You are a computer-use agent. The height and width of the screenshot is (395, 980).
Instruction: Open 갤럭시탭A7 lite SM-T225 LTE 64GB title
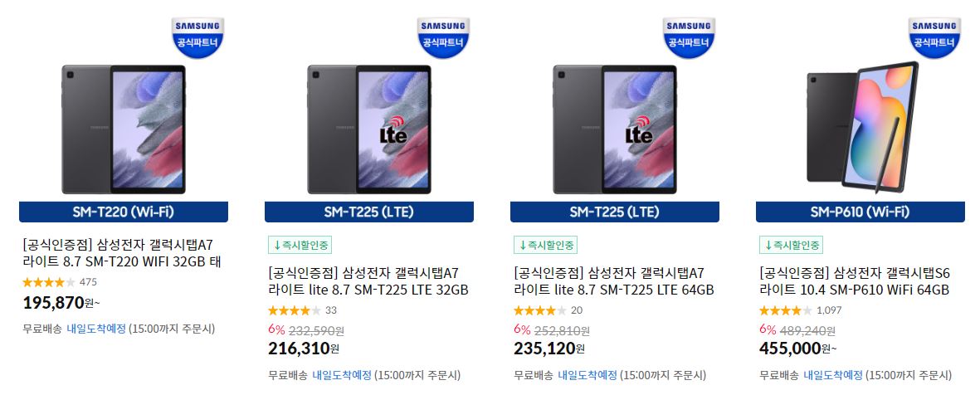(614, 281)
